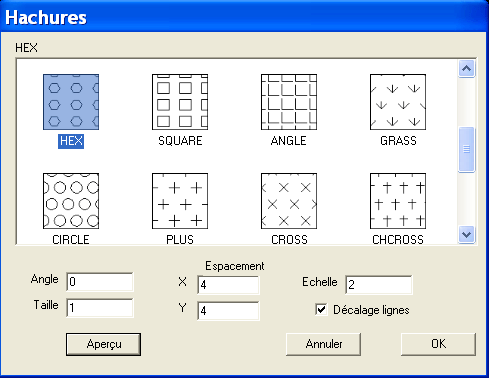
Task: Focus the Echelle input field
Action: pyautogui.click(x=379, y=285)
